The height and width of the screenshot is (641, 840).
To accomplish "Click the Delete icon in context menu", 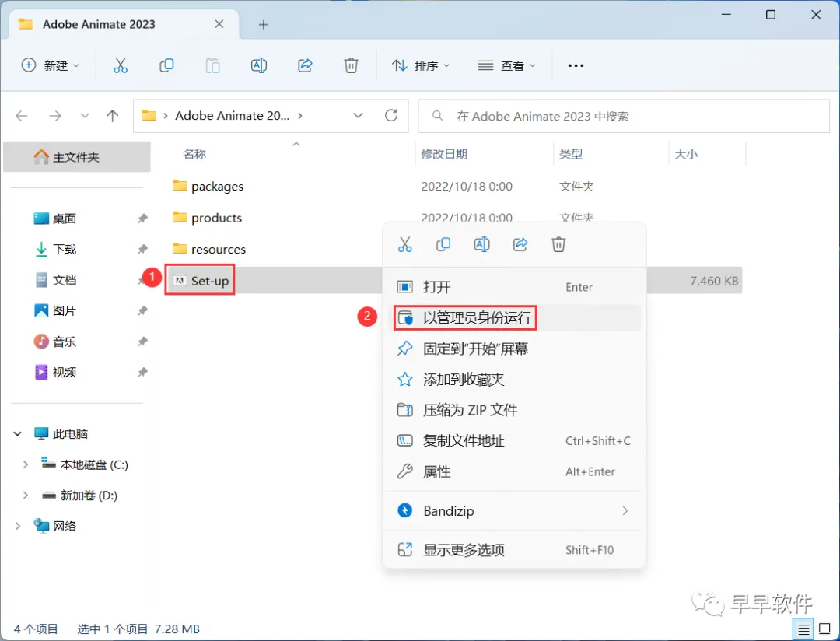I will pos(558,244).
